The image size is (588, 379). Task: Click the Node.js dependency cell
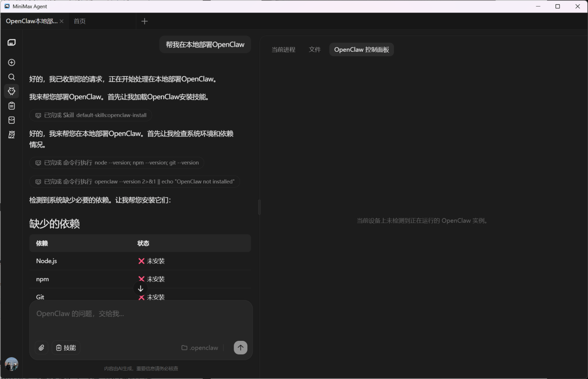(x=47, y=261)
